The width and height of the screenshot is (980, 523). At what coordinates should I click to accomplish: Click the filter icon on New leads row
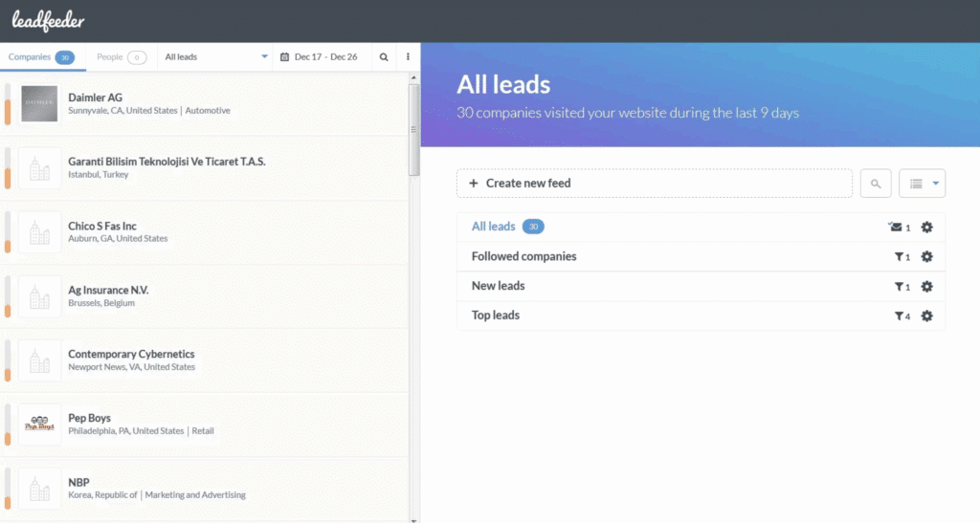pos(900,287)
